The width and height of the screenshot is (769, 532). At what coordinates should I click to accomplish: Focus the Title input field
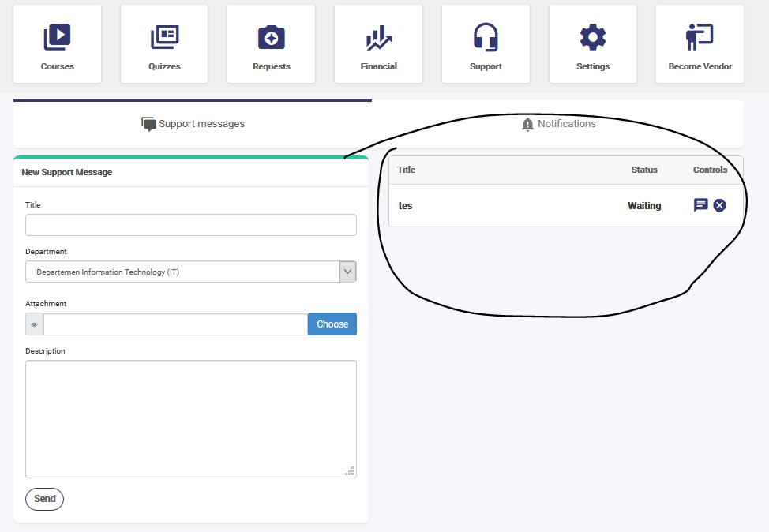190,225
